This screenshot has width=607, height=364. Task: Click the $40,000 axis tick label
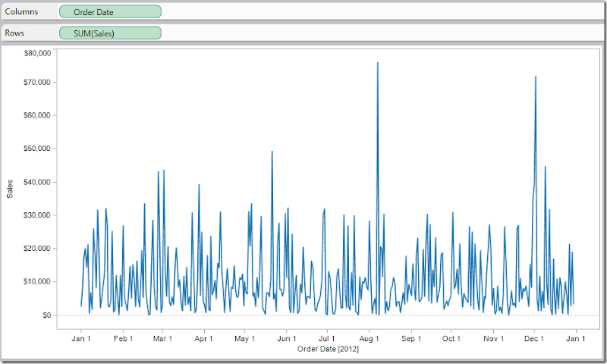coord(37,182)
